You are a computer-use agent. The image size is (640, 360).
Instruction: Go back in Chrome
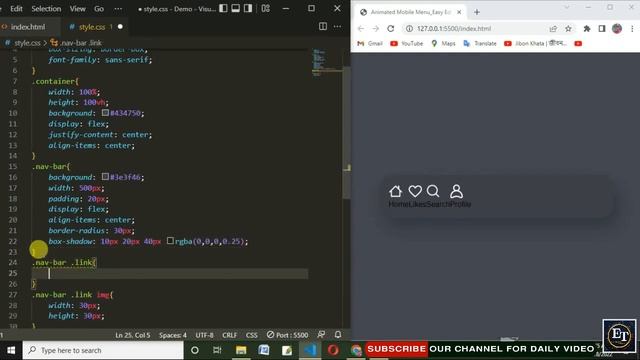point(360,29)
